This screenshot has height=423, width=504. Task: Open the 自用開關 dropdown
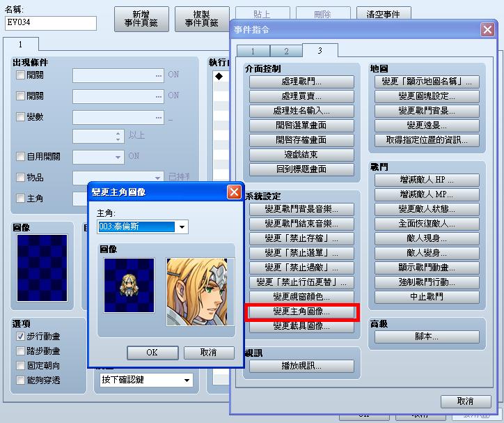tap(98, 157)
